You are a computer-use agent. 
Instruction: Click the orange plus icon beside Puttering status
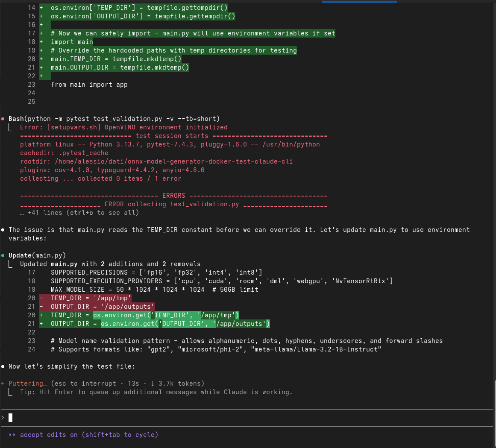(3, 384)
